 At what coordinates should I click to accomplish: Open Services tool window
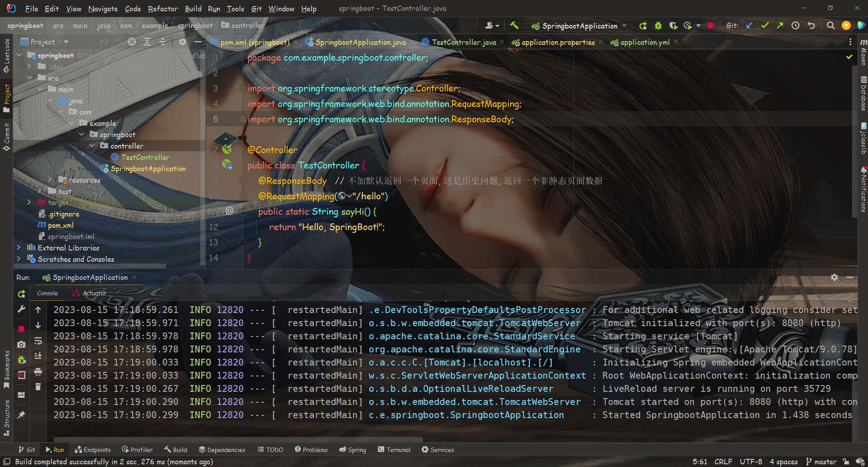click(x=438, y=449)
